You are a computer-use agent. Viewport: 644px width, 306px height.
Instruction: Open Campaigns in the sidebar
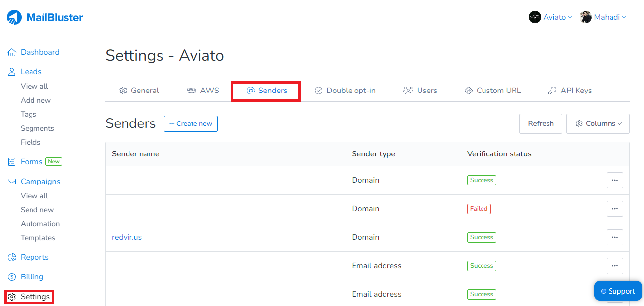click(x=40, y=182)
